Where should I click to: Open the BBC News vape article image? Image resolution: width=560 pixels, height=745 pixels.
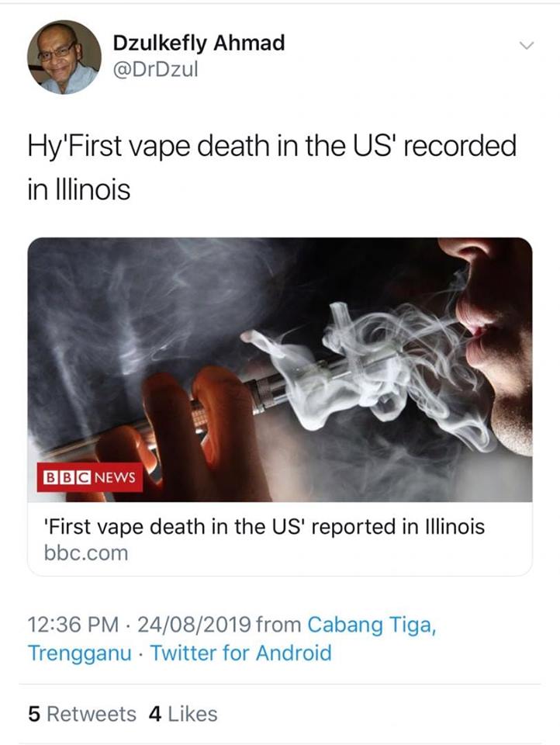280,369
